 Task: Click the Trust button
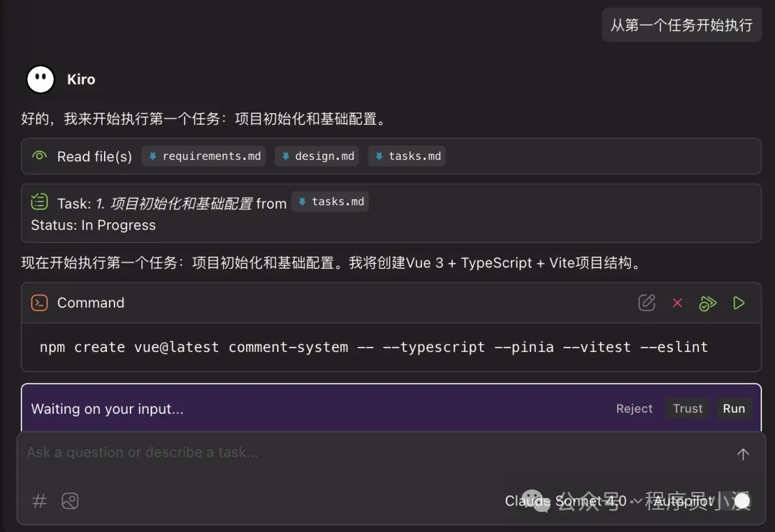687,408
